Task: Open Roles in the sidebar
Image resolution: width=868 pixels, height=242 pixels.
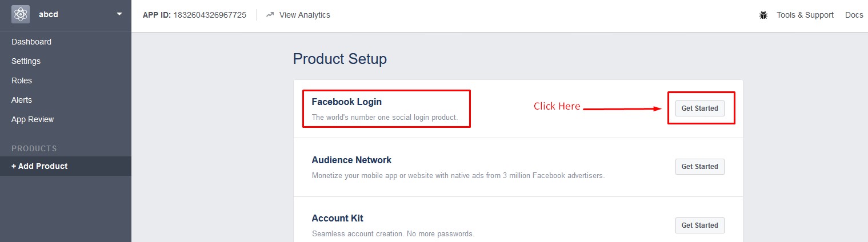Action: [22, 80]
